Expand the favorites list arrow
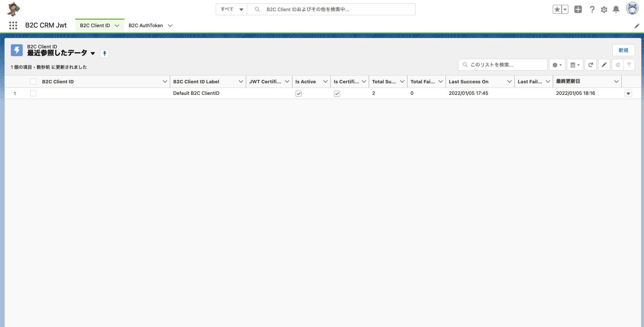The image size is (644, 327). point(565,9)
